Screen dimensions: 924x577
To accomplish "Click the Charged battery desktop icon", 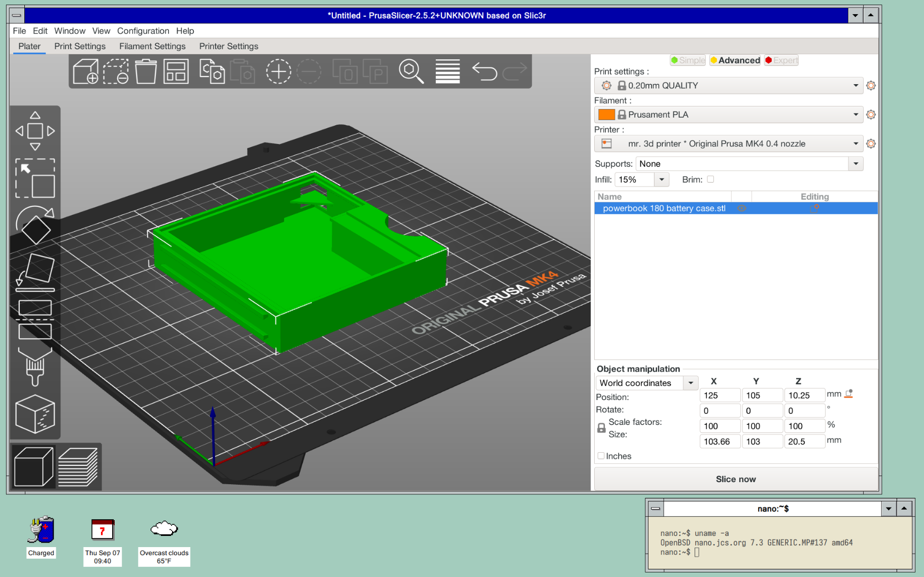I will tap(41, 537).
